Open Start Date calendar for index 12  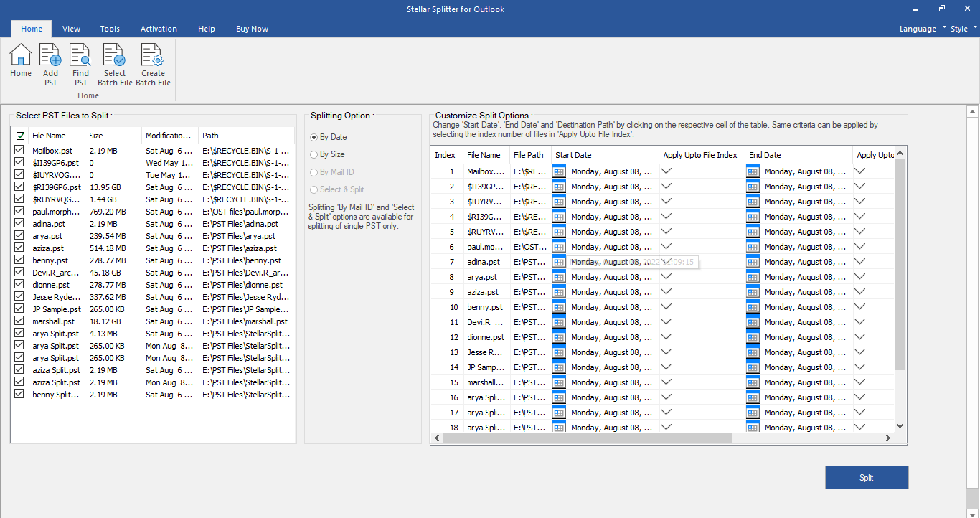560,337
